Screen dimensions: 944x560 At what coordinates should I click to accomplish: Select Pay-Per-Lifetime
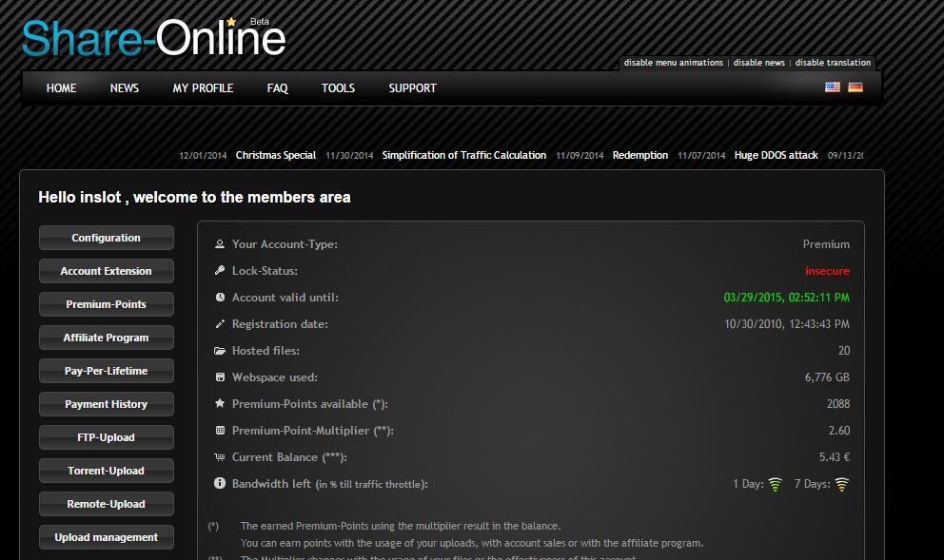pos(106,371)
